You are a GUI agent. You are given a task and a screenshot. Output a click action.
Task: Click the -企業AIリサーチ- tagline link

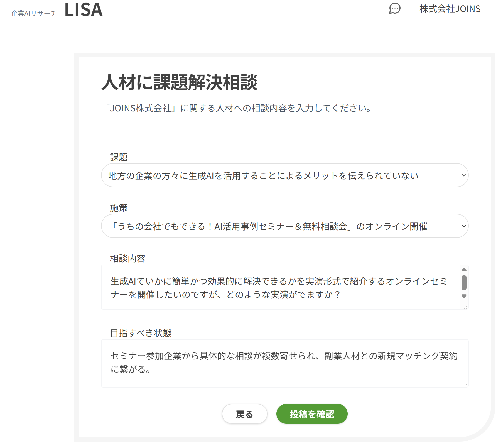tap(34, 13)
